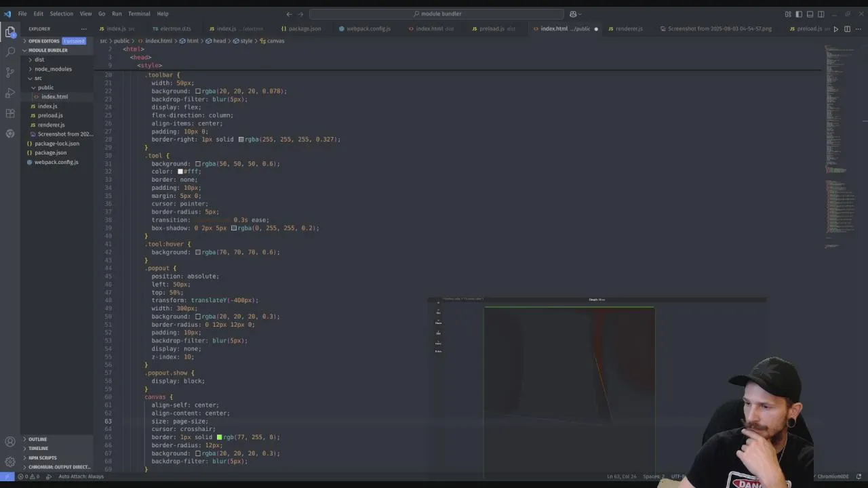868x488 pixels.
Task: Expand the OPEN EDITORS section
Action: pyautogui.click(x=43, y=41)
